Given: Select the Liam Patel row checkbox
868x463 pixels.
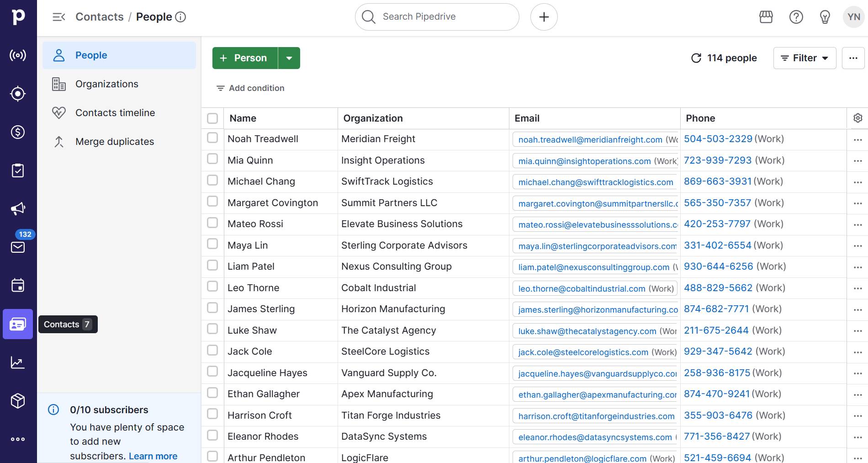Looking at the screenshot, I should tap(212, 265).
